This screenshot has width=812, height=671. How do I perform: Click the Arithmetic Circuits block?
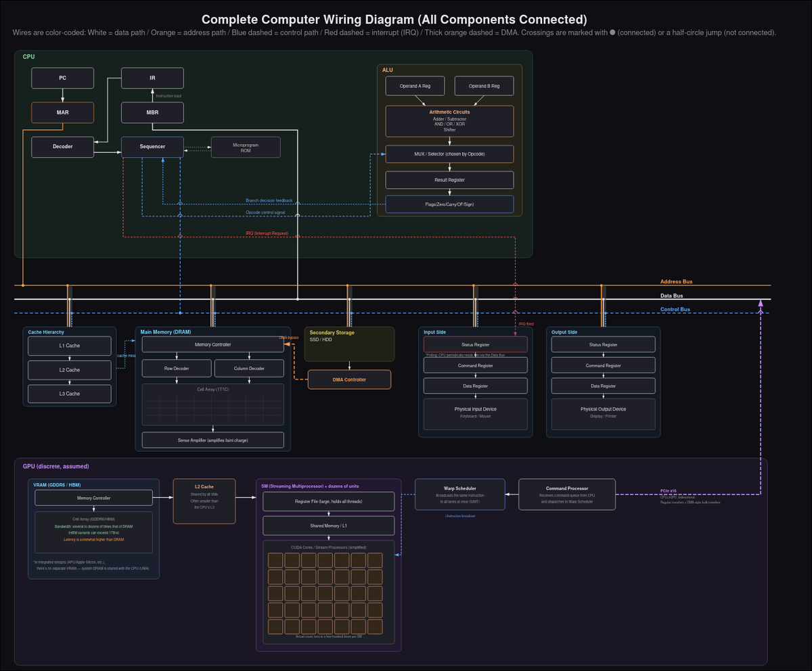click(449, 121)
